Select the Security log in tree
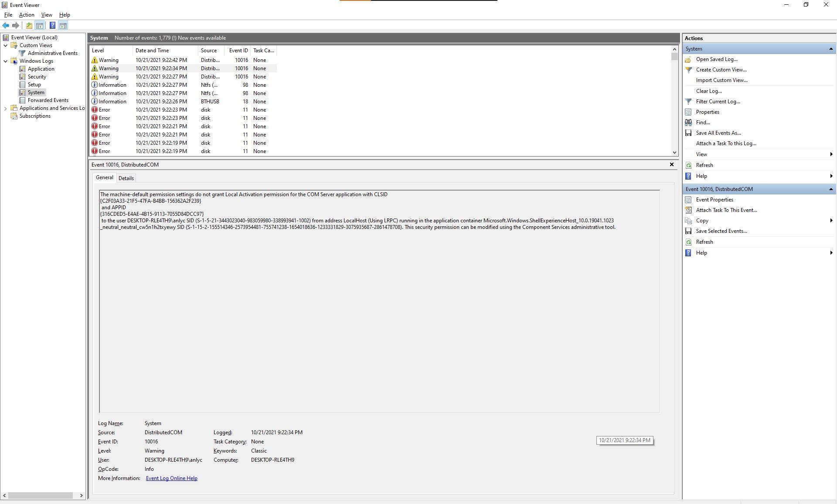This screenshot has width=837, height=504. 37,77
